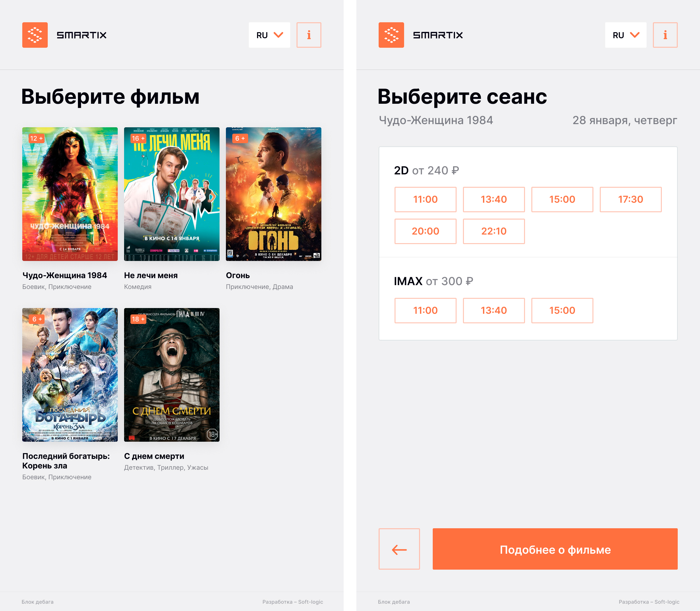The height and width of the screenshot is (611, 700).
Task: Choose 2D session at 17:30
Action: [x=630, y=200]
